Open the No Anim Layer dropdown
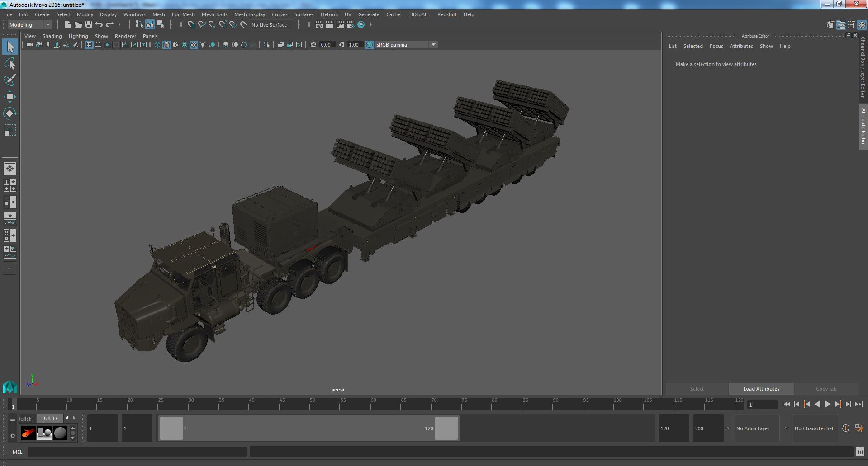 (756, 428)
